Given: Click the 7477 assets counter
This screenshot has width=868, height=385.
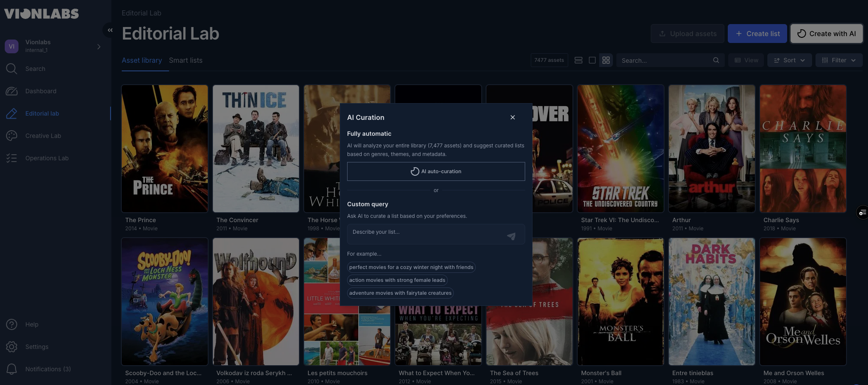Looking at the screenshot, I should [549, 61].
